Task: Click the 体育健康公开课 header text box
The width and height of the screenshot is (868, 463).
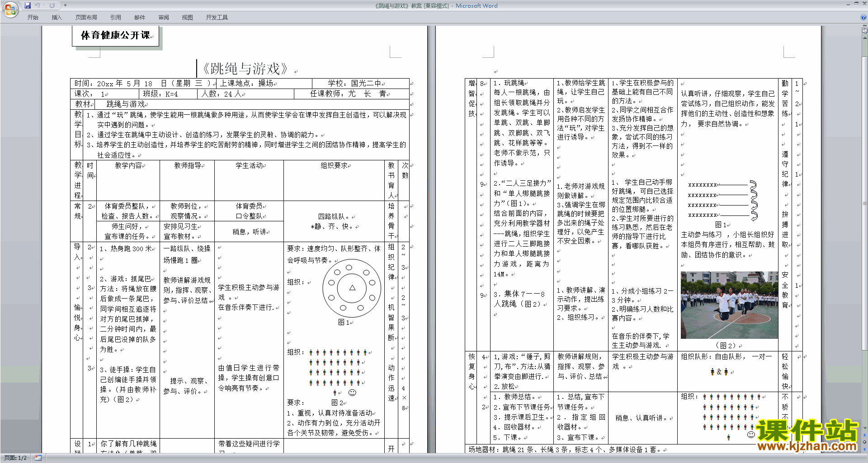Action: click(x=115, y=35)
